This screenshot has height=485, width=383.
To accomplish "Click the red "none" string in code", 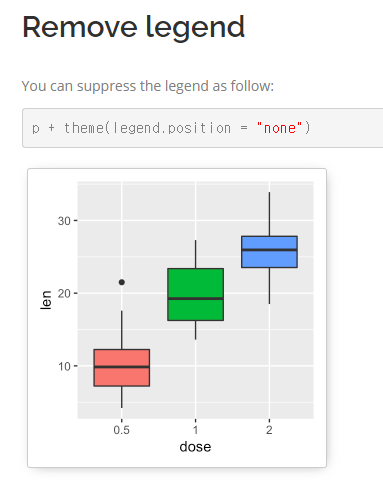I will (279, 128).
